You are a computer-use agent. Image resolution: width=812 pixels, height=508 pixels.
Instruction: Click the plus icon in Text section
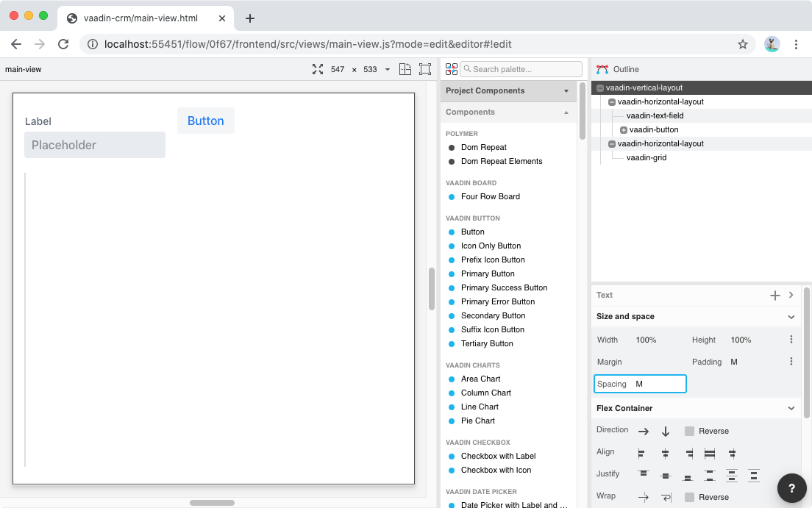coord(774,295)
